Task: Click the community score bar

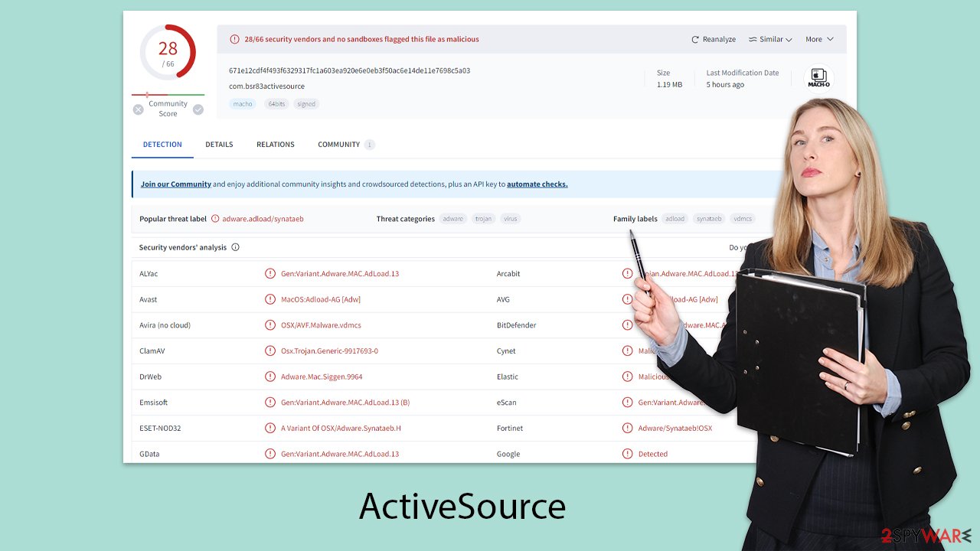Action: point(168,95)
